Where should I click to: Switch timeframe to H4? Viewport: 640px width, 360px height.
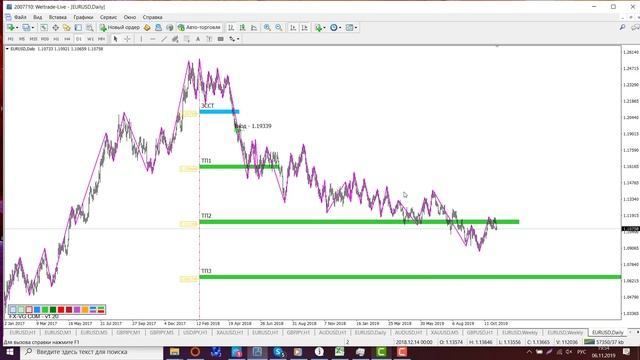point(67,39)
